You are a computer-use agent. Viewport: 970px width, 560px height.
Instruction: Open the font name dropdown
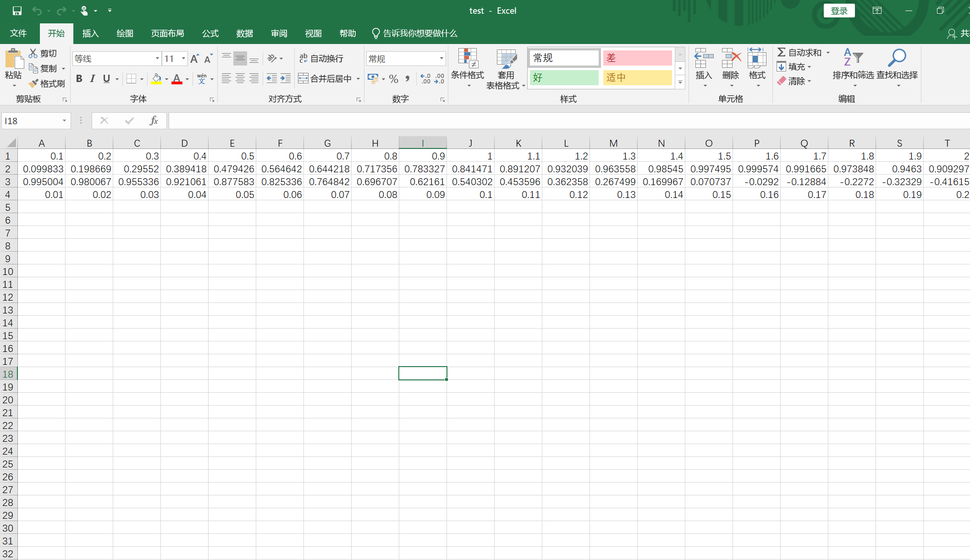click(157, 59)
